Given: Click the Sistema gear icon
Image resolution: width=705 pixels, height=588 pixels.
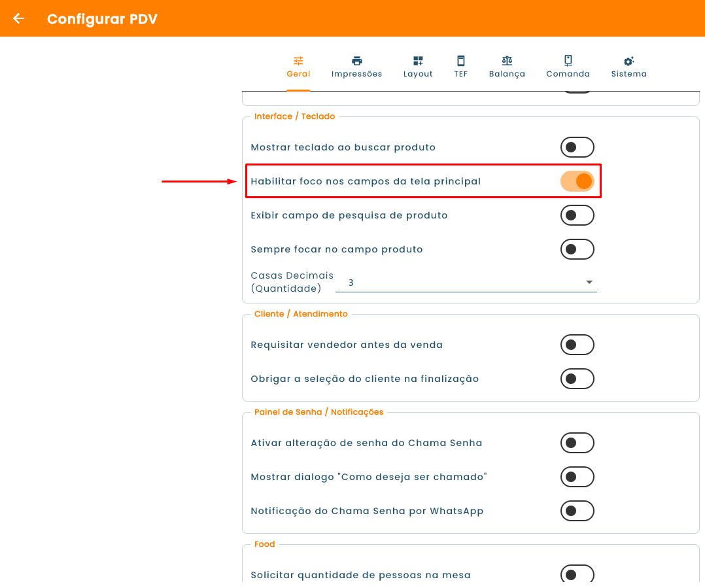Looking at the screenshot, I should click(x=629, y=61).
